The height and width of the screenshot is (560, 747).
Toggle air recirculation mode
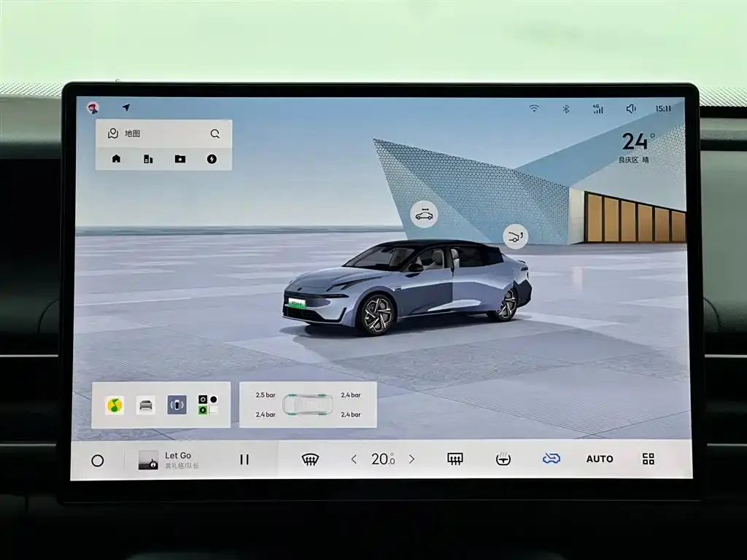coord(551,459)
